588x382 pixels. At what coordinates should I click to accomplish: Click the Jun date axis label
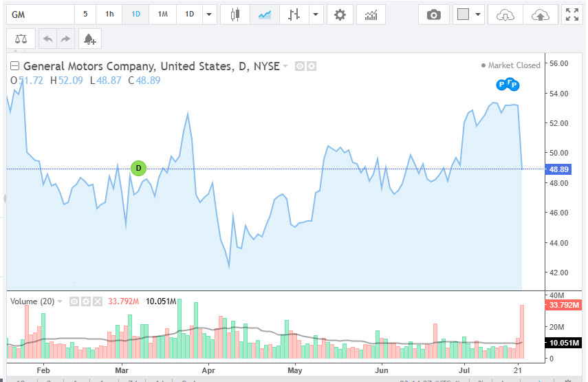tap(382, 370)
